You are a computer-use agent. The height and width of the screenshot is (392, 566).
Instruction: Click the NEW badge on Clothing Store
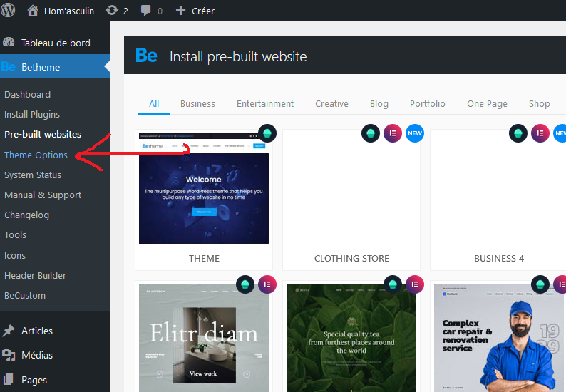pyautogui.click(x=415, y=133)
